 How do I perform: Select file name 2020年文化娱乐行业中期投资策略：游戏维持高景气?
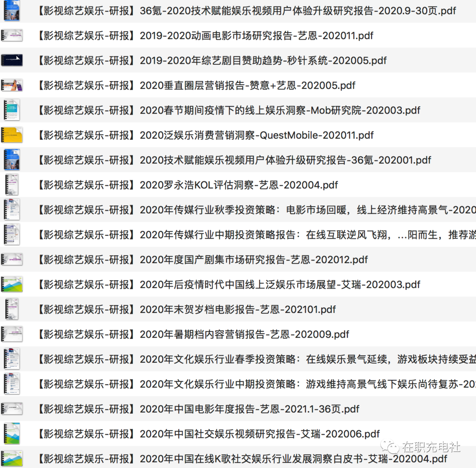pyautogui.click(x=256, y=384)
